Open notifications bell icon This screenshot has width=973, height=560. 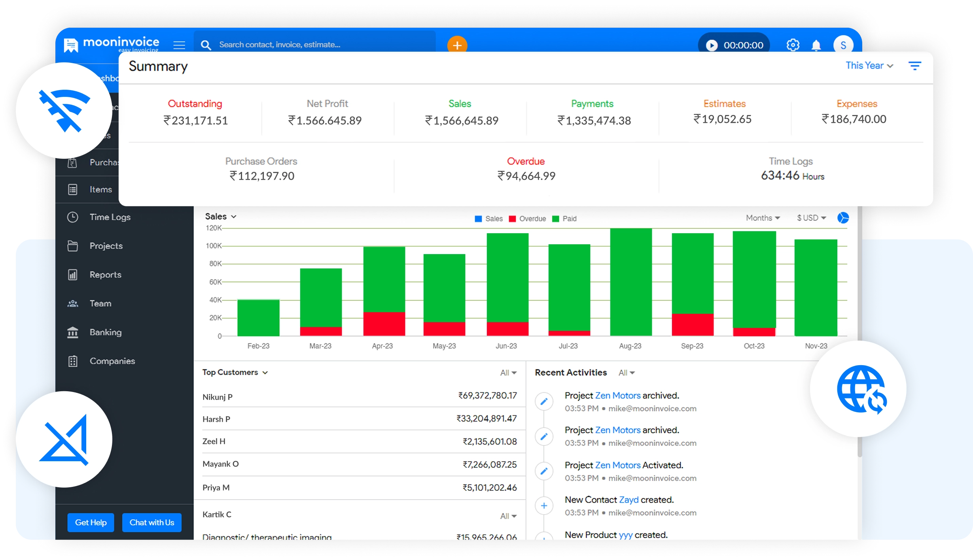tap(816, 45)
